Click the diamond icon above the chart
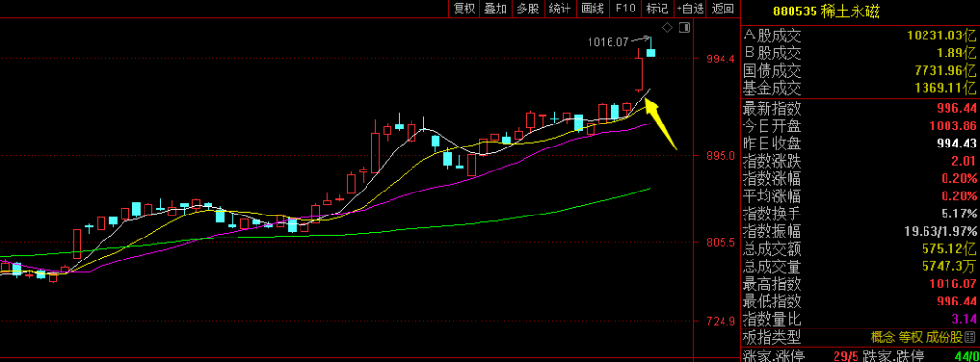 click(x=667, y=27)
